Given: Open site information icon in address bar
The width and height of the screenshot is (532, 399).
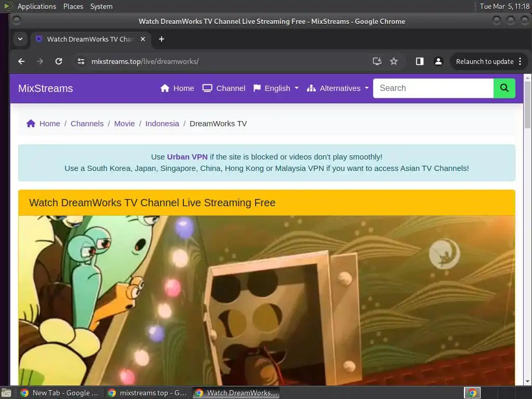Looking at the screenshot, I should (x=81, y=61).
